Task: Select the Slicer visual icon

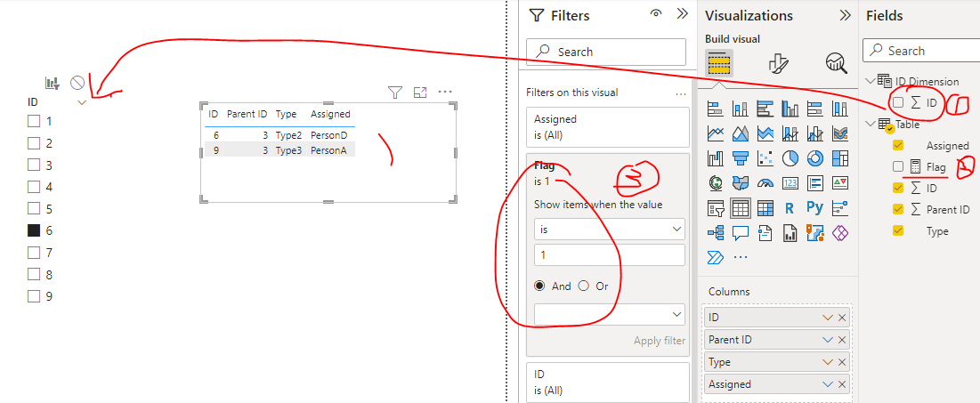Action: [x=716, y=207]
